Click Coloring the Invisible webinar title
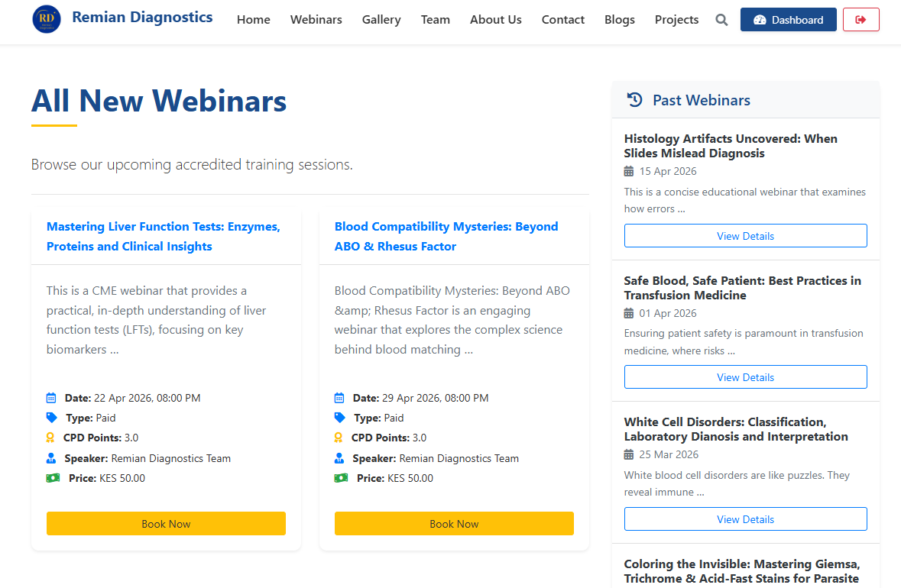 [742, 571]
